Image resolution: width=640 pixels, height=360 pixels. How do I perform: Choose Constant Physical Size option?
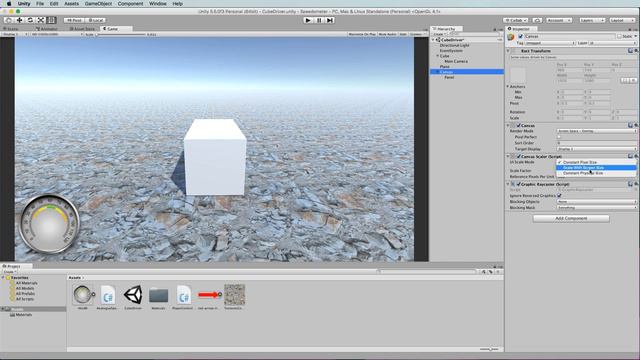pyautogui.click(x=596, y=173)
